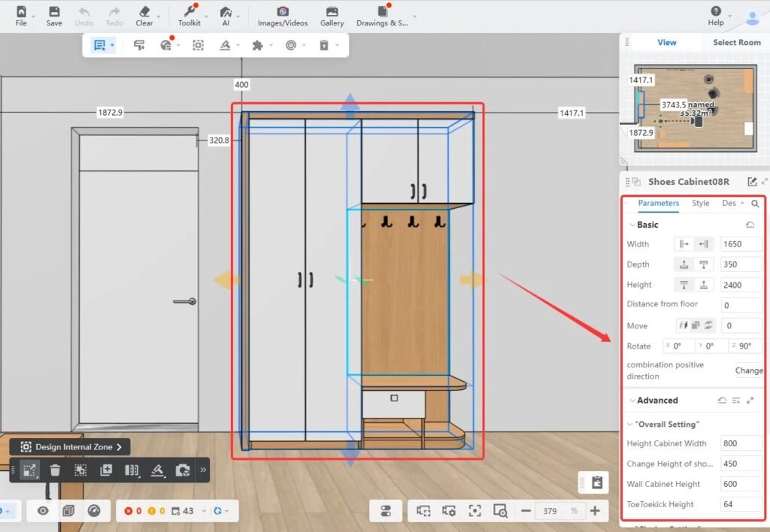Click zoom in plus button
Viewport: 770px width, 532px height.
595,511
